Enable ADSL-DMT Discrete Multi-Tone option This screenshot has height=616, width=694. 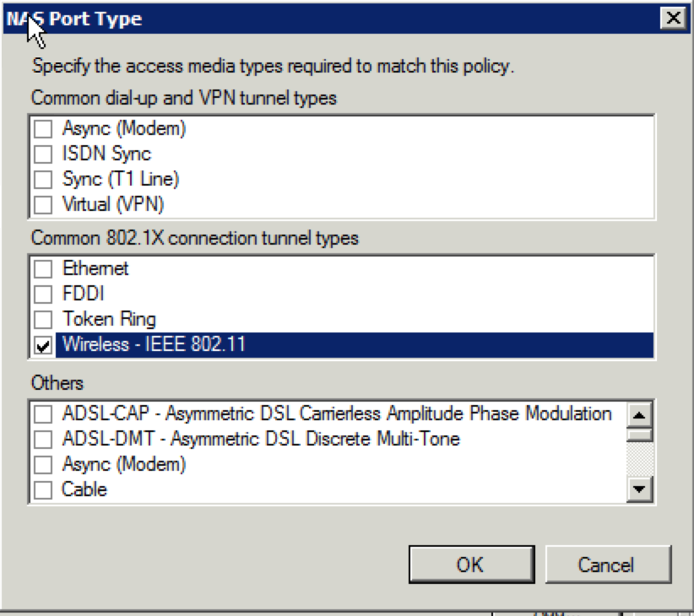point(43,440)
